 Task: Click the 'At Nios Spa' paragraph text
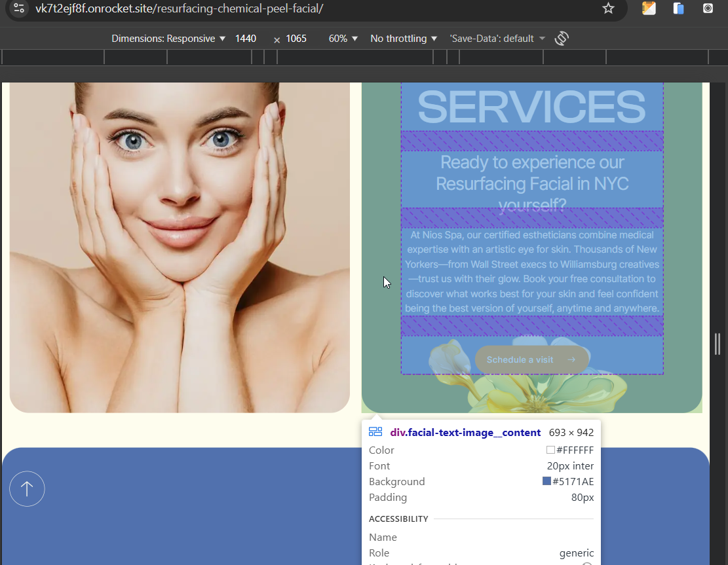[532, 271]
